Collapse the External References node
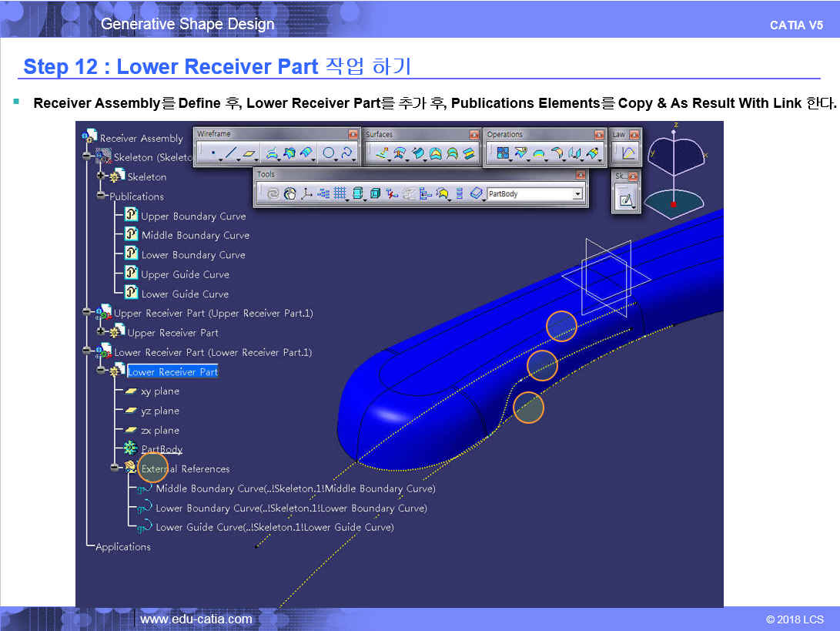The image size is (840, 631). pyautogui.click(x=115, y=468)
